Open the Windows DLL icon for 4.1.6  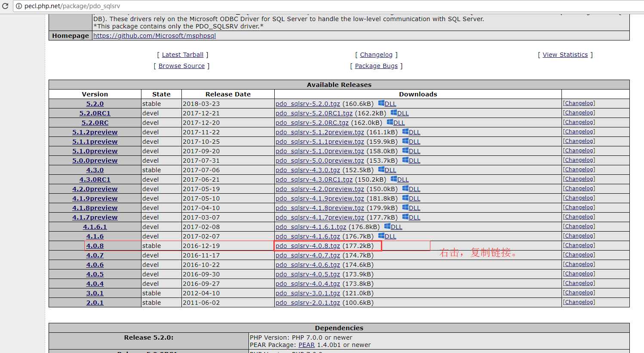point(381,236)
